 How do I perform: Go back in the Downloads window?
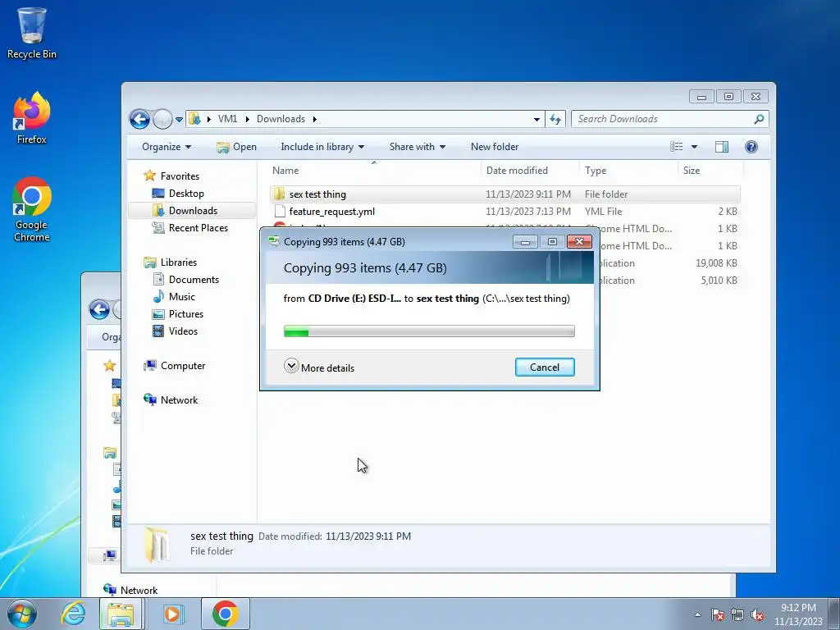point(139,119)
